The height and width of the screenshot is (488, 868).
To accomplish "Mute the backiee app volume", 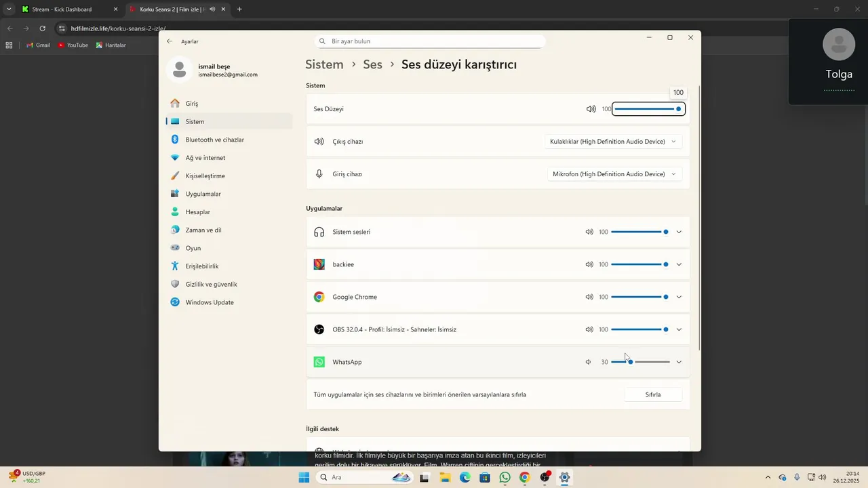I will click(x=589, y=264).
